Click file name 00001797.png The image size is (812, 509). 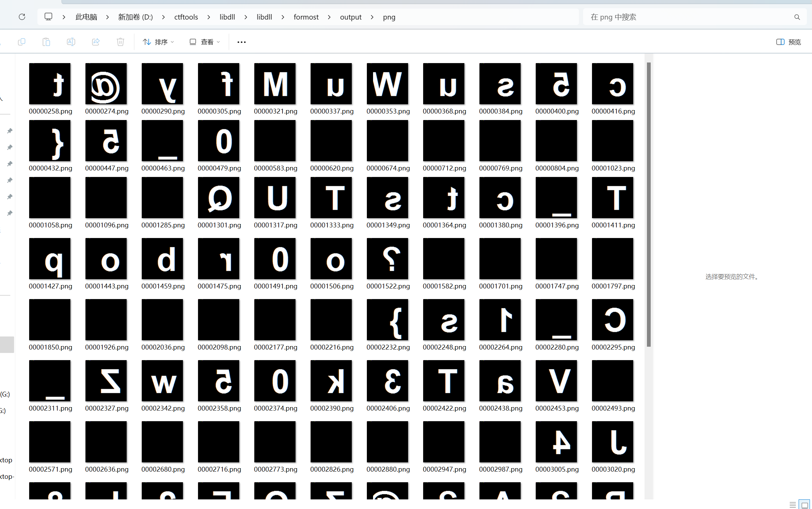tap(613, 286)
